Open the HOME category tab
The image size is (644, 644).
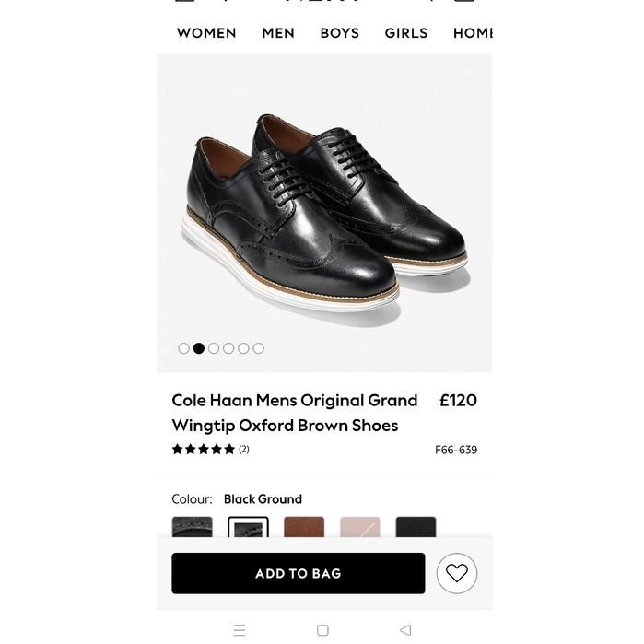click(x=474, y=33)
